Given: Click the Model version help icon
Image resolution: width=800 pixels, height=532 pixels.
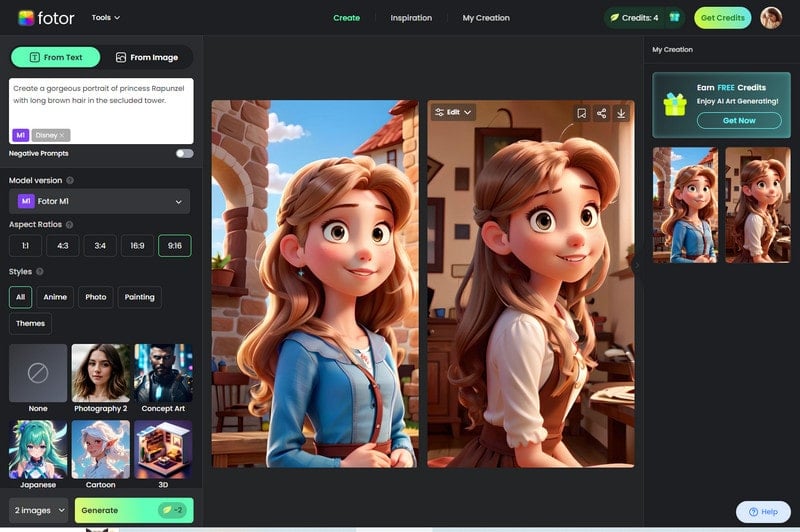Looking at the screenshot, I should pos(70,180).
